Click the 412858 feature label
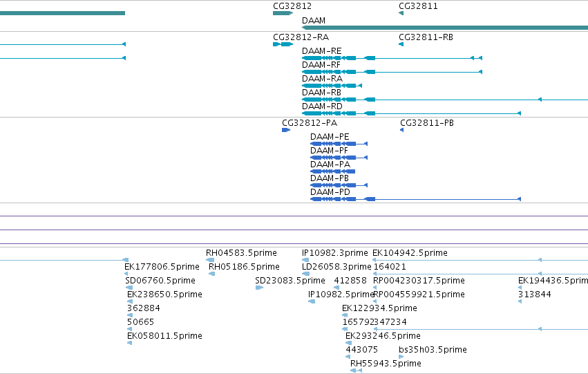 click(x=350, y=281)
